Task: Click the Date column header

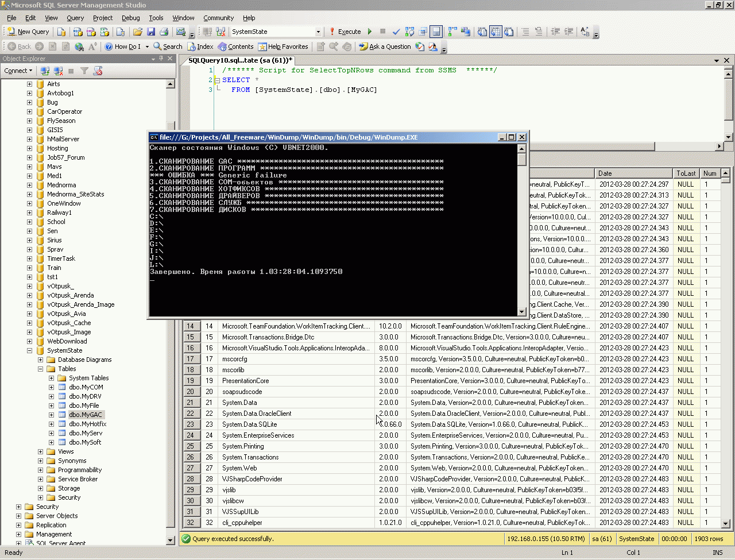Action: point(633,173)
